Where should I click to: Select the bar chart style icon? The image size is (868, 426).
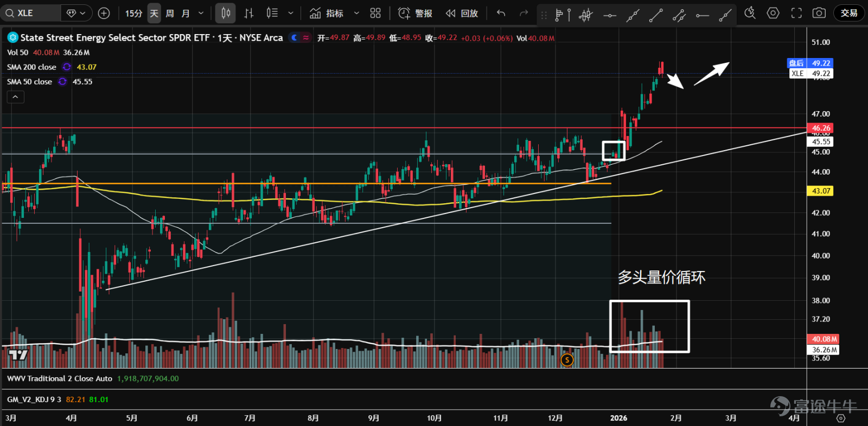pos(249,13)
